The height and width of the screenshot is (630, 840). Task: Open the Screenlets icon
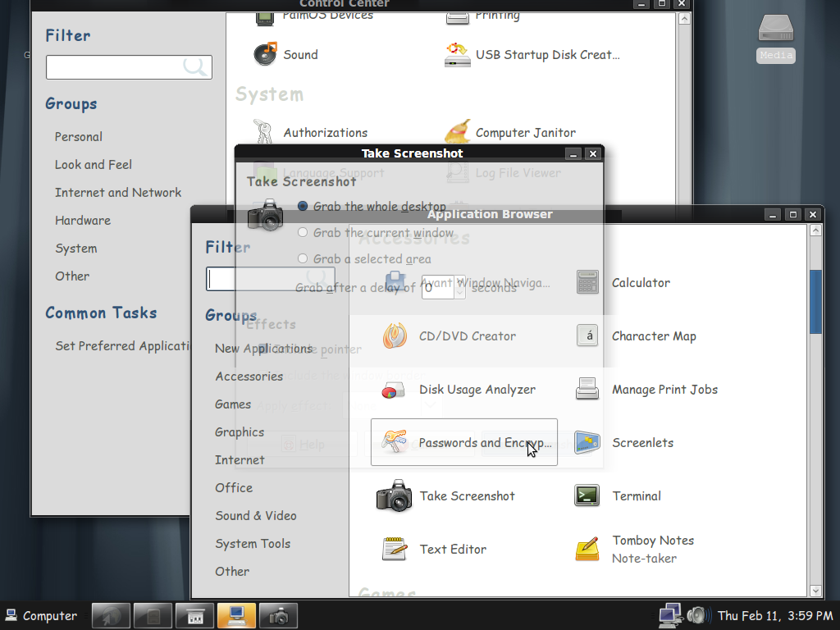pyautogui.click(x=587, y=442)
